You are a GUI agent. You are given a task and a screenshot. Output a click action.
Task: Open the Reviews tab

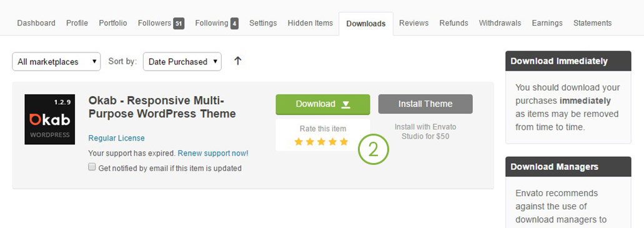[x=414, y=23]
